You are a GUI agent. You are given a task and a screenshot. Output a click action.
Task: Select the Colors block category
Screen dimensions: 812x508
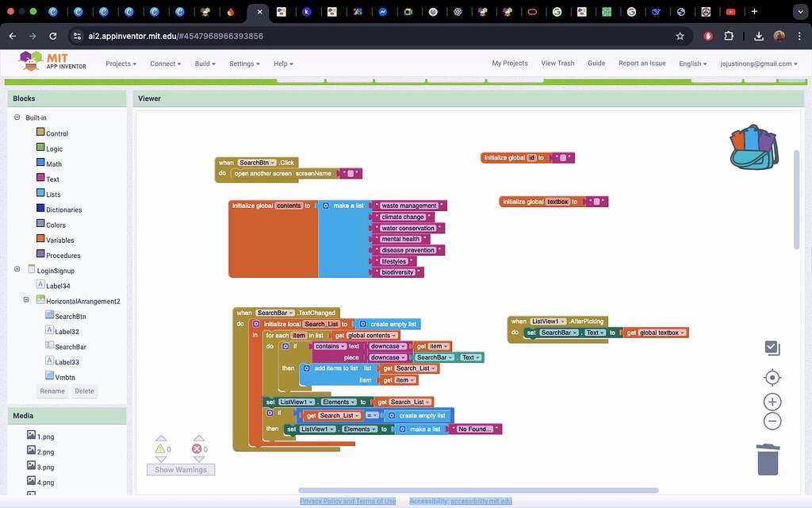pyautogui.click(x=56, y=225)
